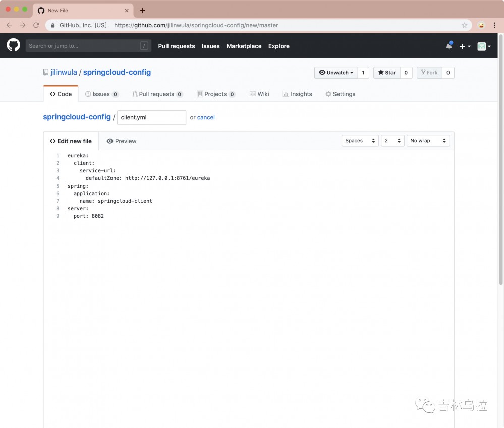Click code line 'eureka:'

(x=78, y=155)
